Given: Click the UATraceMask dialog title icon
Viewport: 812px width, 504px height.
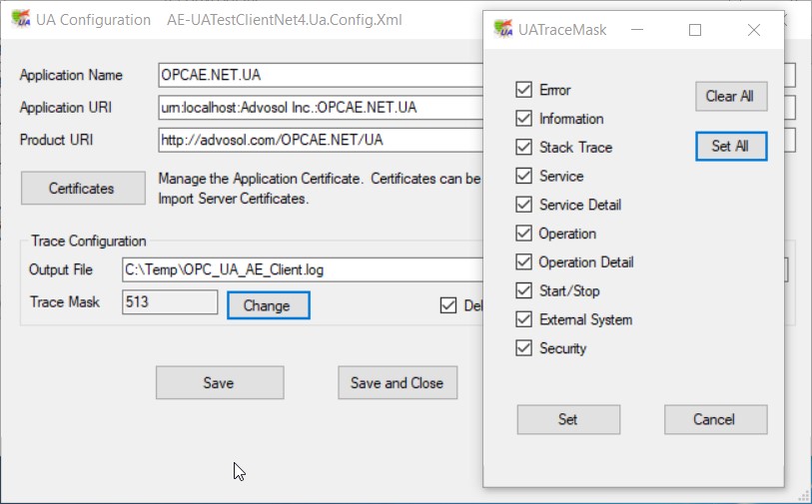Looking at the screenshot, I should click(502, 29).
